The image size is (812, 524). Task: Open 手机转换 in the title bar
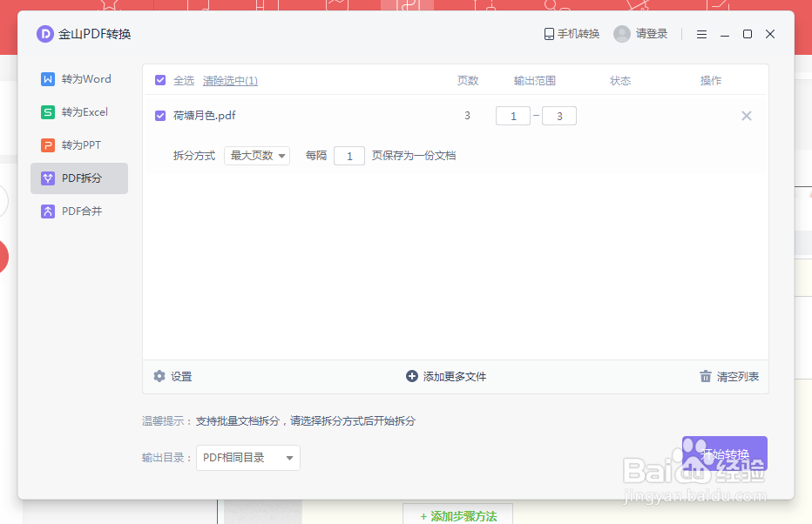[571, 33]
